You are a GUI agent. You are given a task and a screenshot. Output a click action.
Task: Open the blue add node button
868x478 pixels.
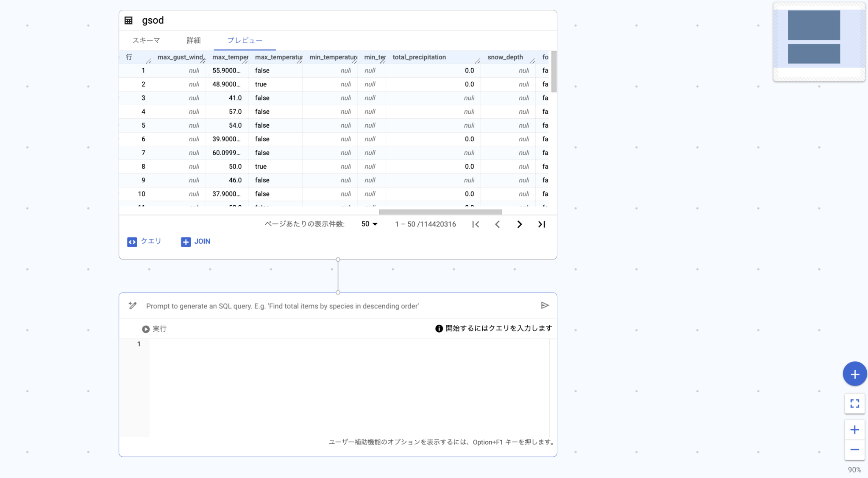(x=854, y=374)
